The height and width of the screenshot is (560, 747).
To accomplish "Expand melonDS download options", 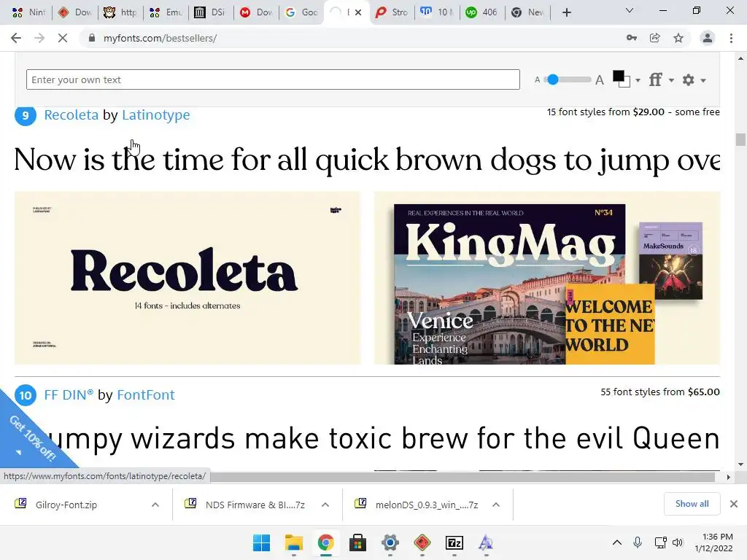I will [x=496, y=505].
